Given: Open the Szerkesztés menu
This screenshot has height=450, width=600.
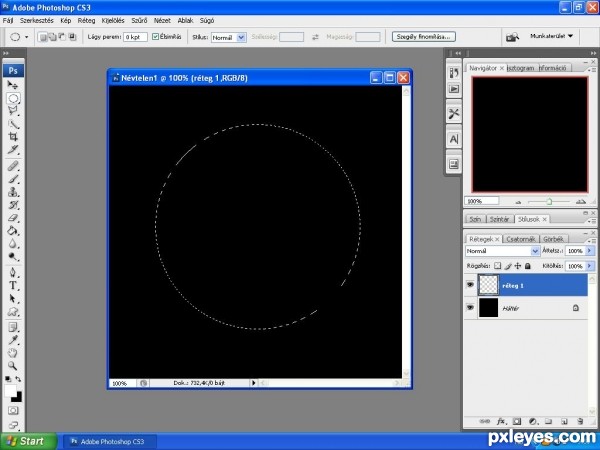Looking at the screenshot, I should point(37,21).
